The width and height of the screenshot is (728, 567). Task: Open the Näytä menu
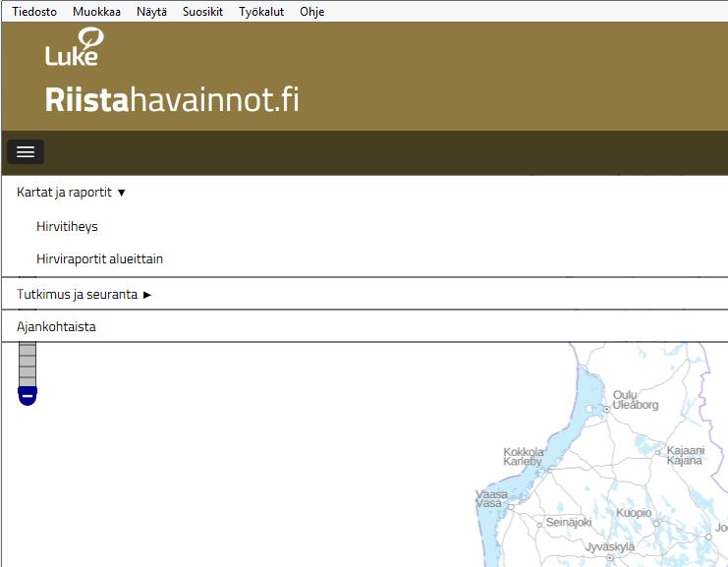(152, 12)
